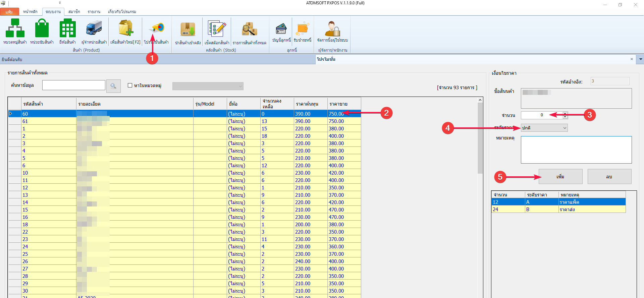
Task: Select the product row with code 61
Action: [x=184, y=121]
